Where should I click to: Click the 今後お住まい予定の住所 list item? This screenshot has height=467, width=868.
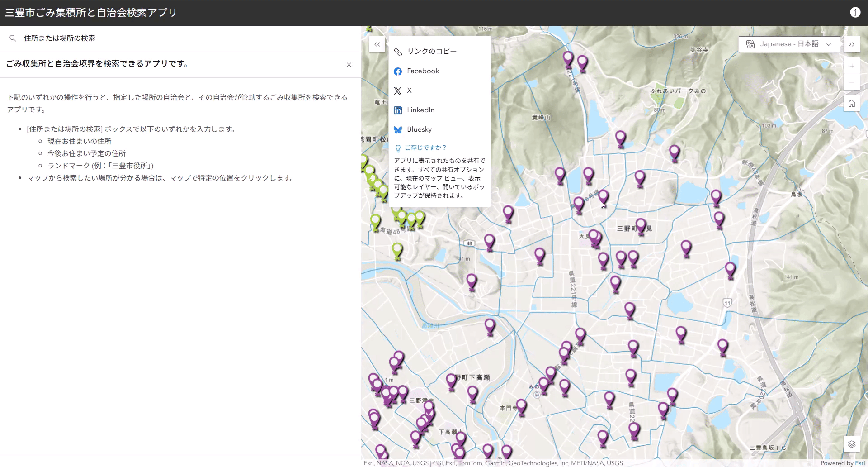pyautogui.click(x=87, y=153)
